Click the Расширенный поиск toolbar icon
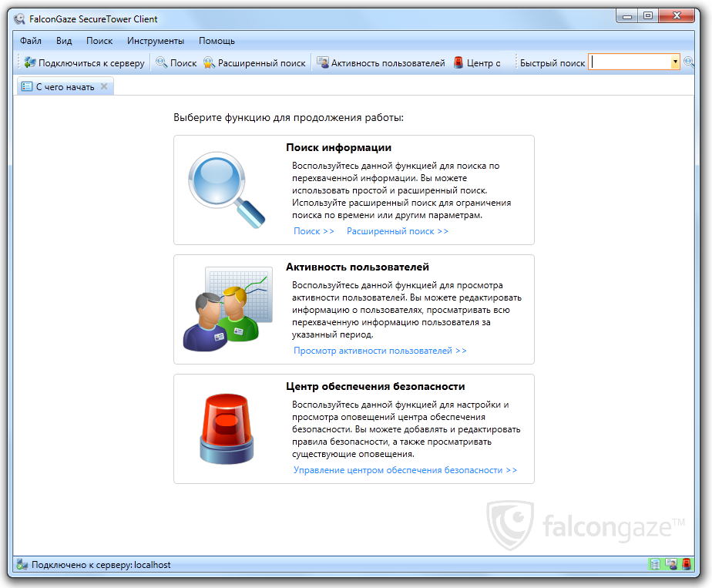 pyautogui.click(x=209, y=62)
